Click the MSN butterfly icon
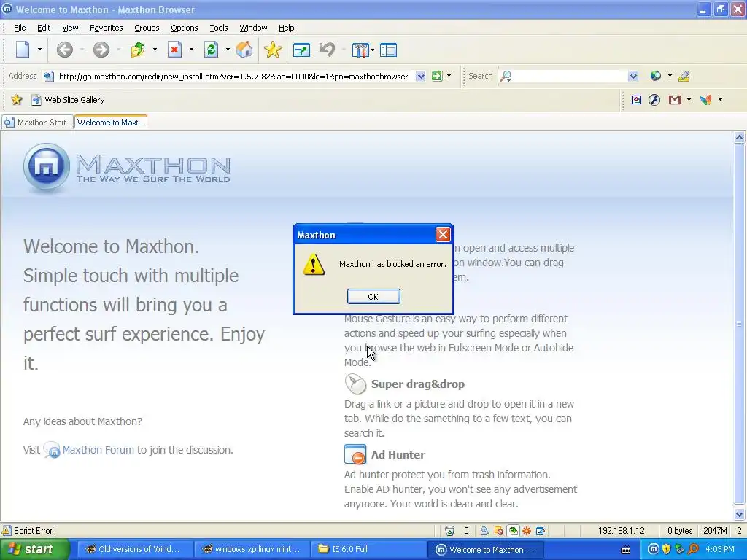 706,99
